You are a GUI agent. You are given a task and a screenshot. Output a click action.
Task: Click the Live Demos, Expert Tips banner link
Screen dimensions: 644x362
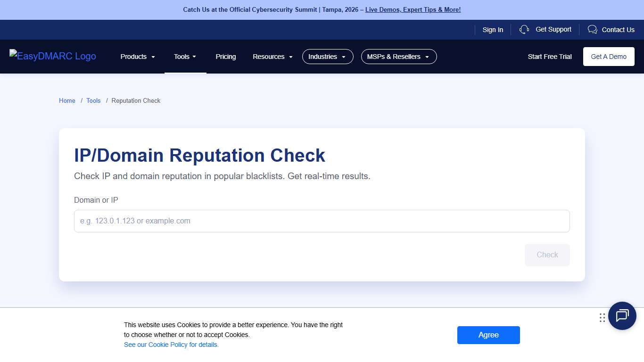click(x=413, y=9)
